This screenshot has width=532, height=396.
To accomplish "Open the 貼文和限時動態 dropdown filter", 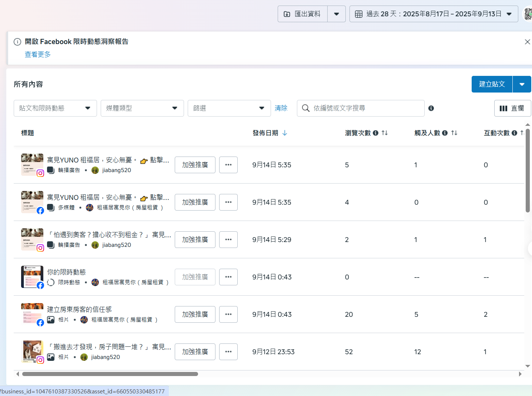I will [x=55, y=108].
